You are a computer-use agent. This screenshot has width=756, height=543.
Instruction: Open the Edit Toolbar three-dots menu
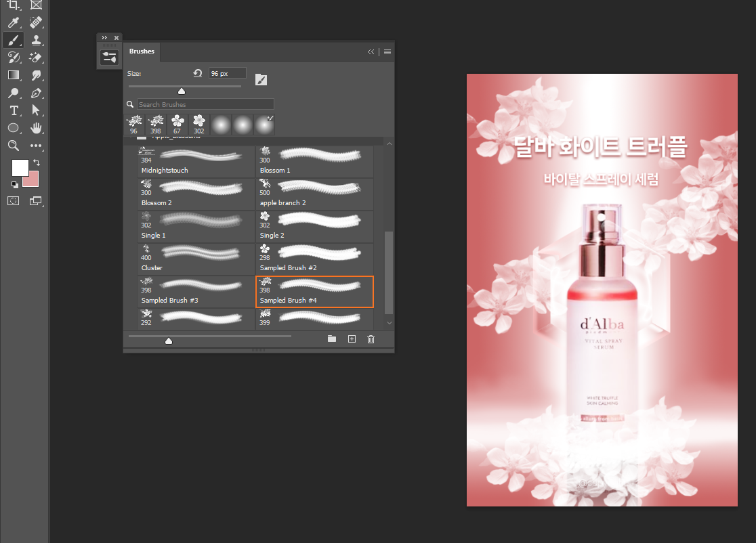pyautogui.click(x=36, y=146)
